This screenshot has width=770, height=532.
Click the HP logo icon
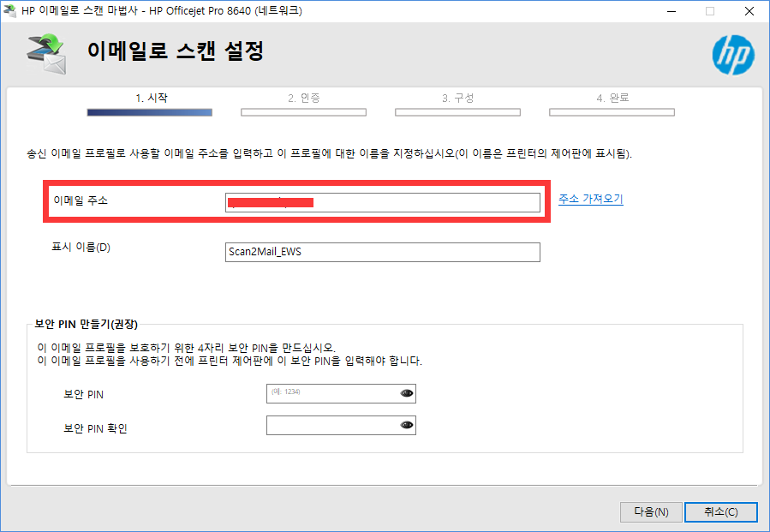coord(733,55)
